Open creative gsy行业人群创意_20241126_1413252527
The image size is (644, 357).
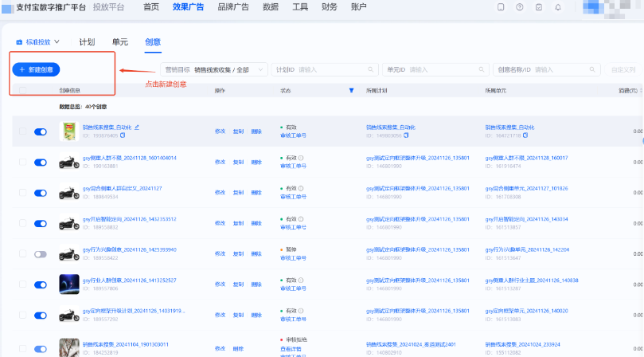pyautogui.click(x=130, y=280)
